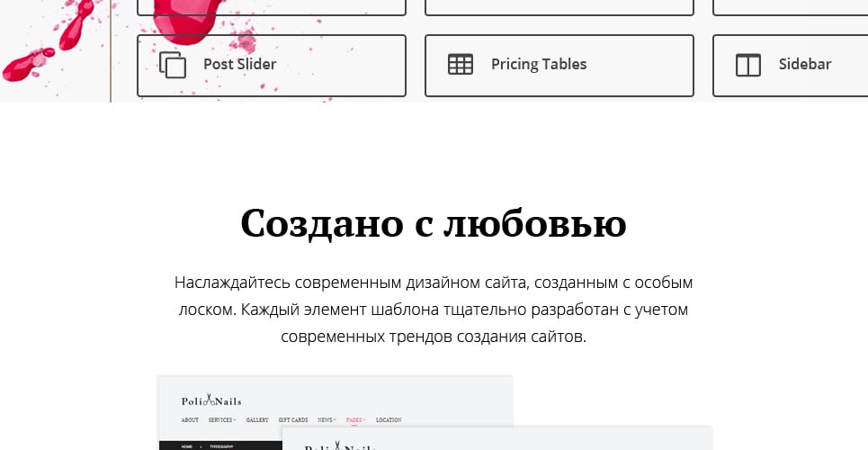
Task: Open the Pricing Tables feature card
Action: coord(559,66)
